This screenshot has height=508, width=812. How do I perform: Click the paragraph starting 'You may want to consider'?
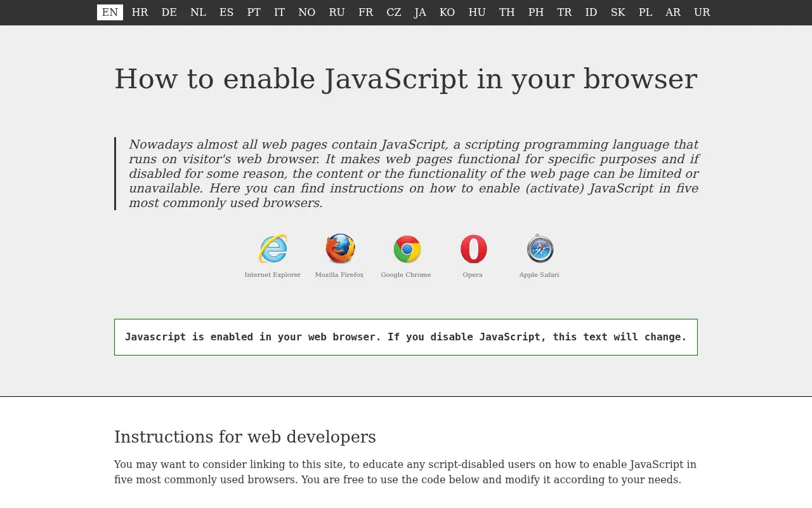click(x=405, y=472)
